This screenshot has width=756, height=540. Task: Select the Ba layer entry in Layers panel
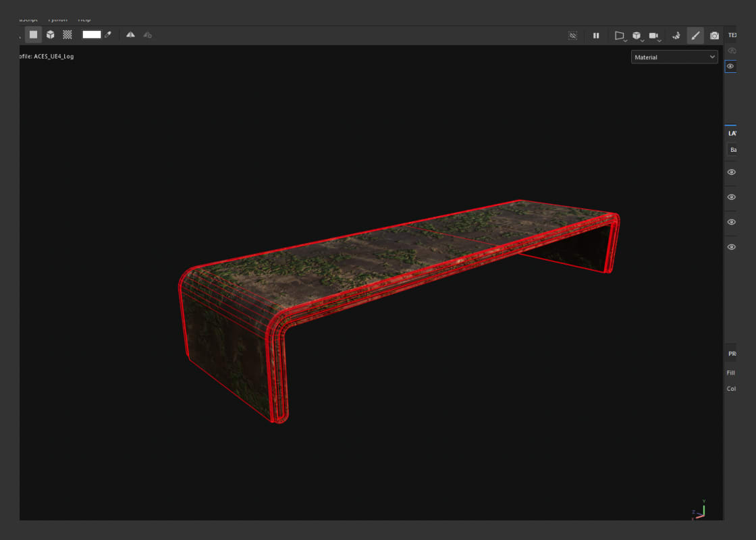(x=733, y=149)
